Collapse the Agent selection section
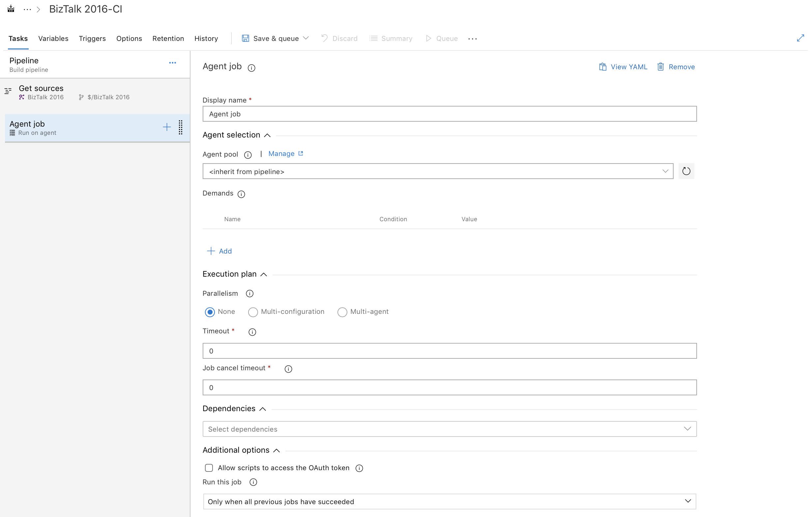812x517 pixels. click(236, 135)
